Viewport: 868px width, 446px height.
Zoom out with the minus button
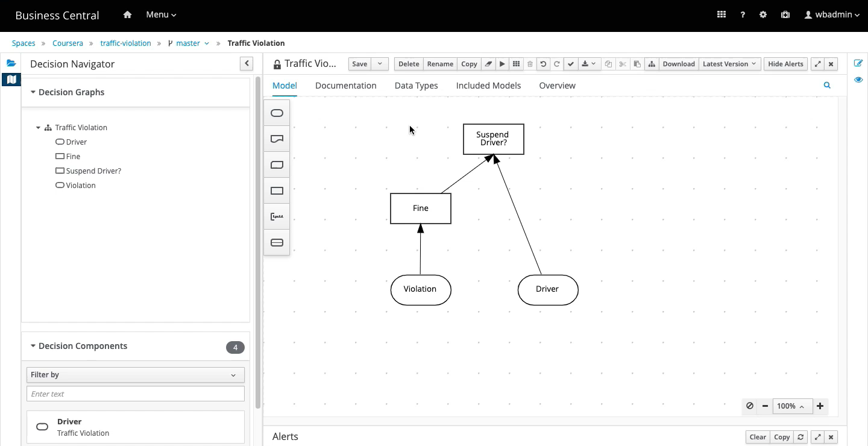[765, 406]
